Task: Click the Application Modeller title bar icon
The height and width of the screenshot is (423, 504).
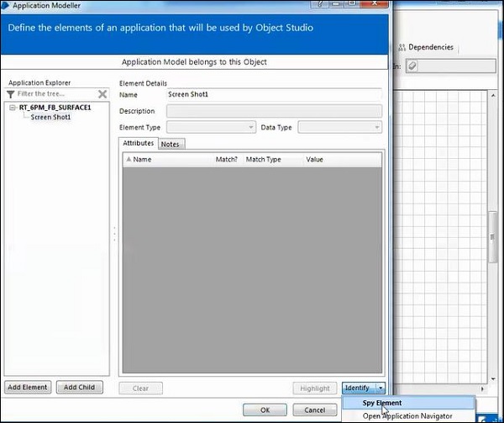Action: [x=6, y=5]
